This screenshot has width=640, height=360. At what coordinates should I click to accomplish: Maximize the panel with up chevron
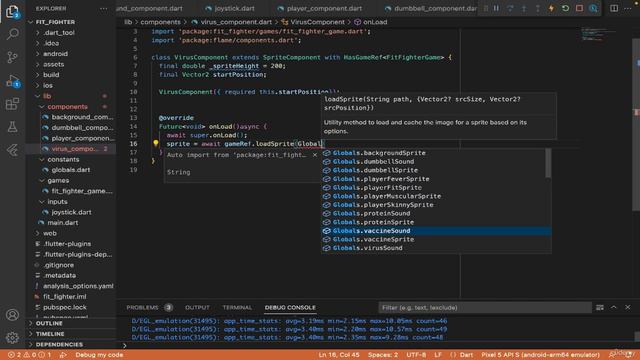coord(613,307)
